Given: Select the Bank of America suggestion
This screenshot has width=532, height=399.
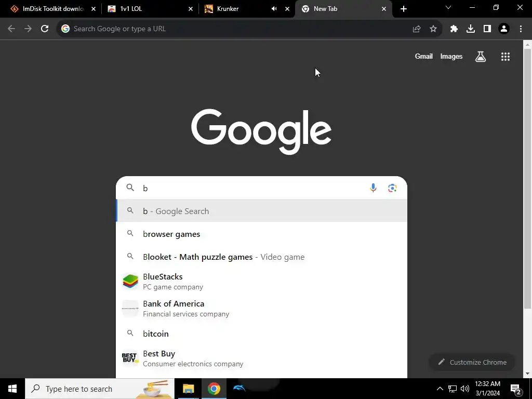Looking at the screenshot, I should pyautogui.click(x=262, y=309).
